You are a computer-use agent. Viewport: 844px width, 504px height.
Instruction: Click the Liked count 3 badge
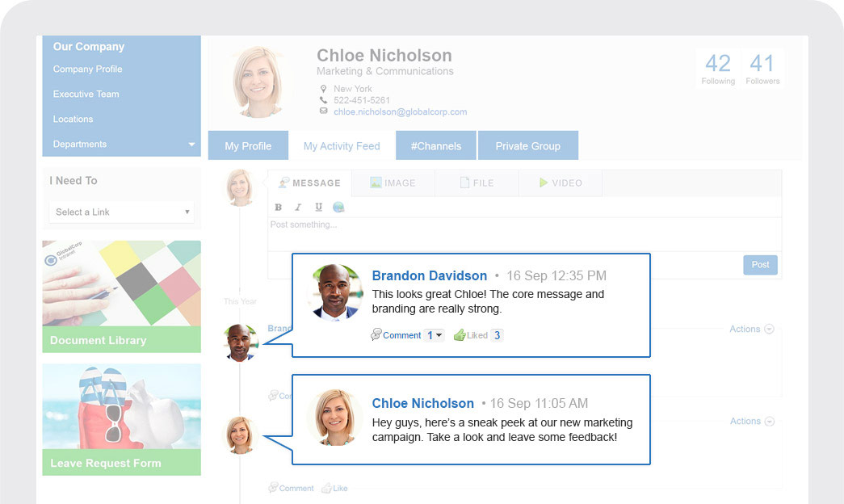498,335
